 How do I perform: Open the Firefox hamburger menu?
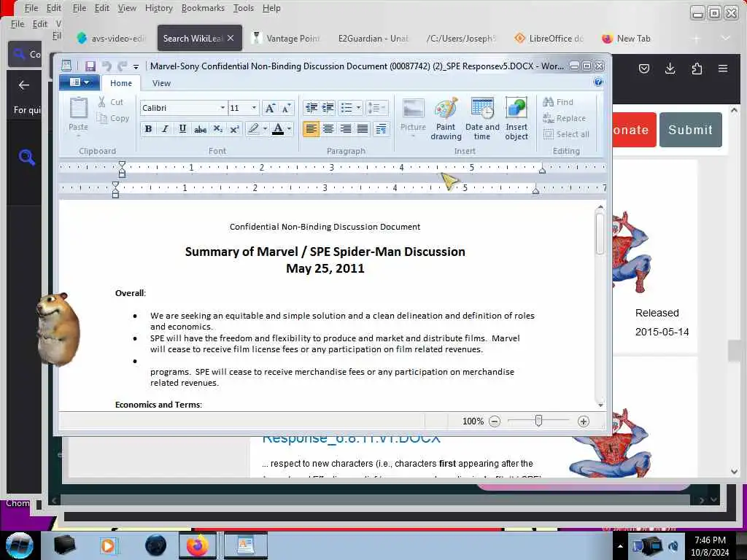(x=723, y=69)
